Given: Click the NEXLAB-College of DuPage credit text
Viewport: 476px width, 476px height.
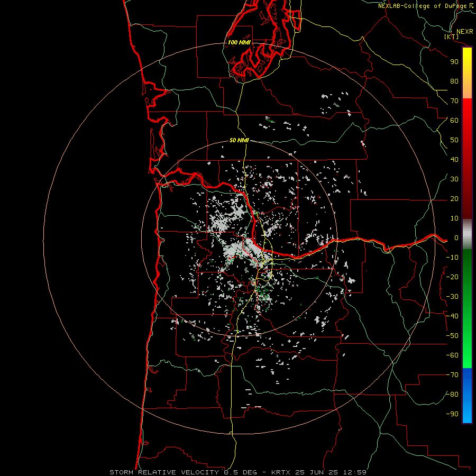Looking at the screenshot, I should pyautogui.click(x=426, y=6).
